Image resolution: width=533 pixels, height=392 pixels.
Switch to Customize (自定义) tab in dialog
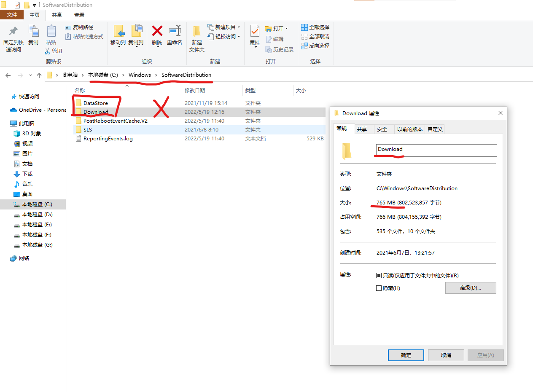(435, 129)
